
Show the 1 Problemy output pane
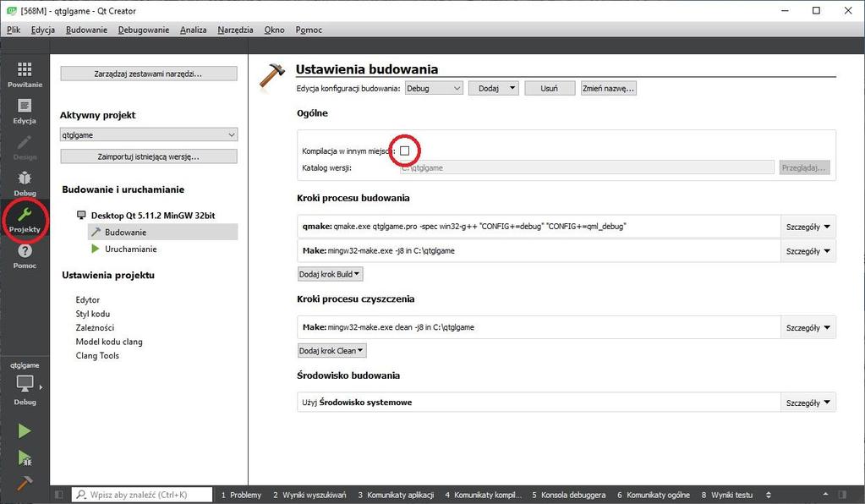click(241, 495)
